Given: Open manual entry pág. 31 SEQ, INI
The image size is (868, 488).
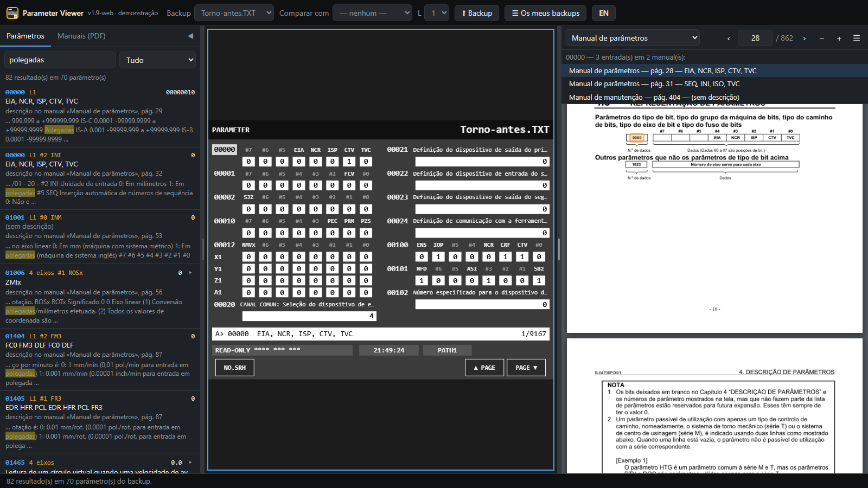Looking at the screenshot, I should 714,84.
